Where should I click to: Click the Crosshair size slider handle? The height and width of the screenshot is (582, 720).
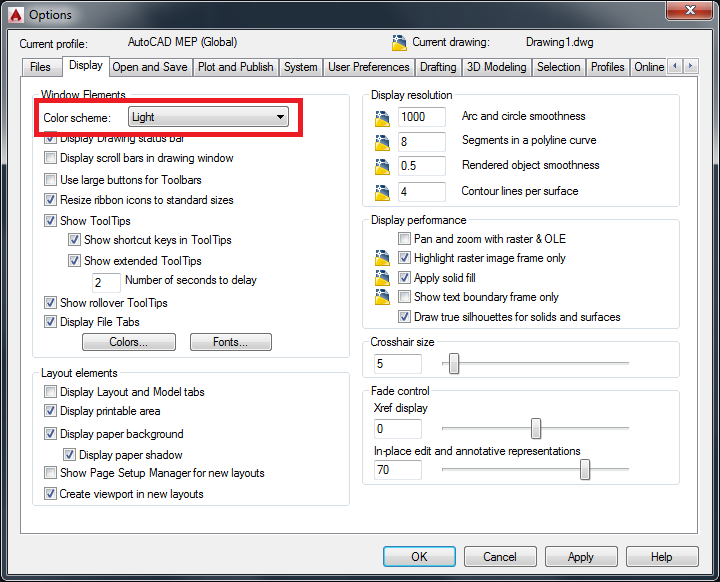(454, 363)
